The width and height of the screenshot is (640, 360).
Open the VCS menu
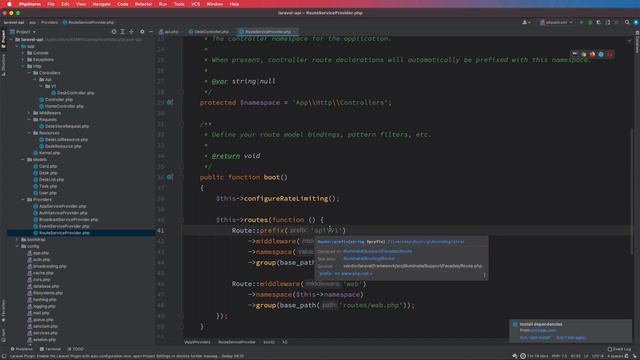coord(196,4)
